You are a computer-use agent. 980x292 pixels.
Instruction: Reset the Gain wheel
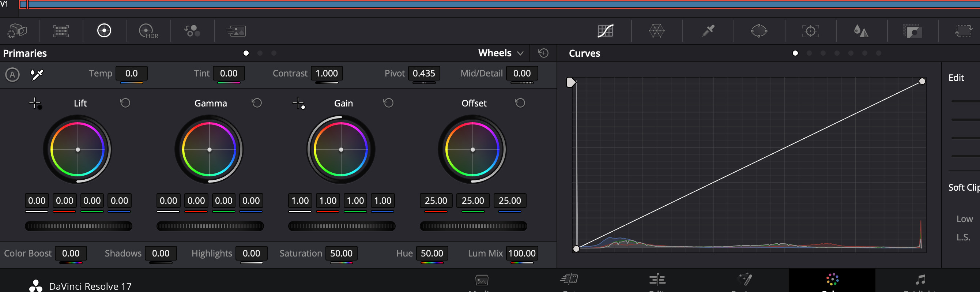[388, 103]
